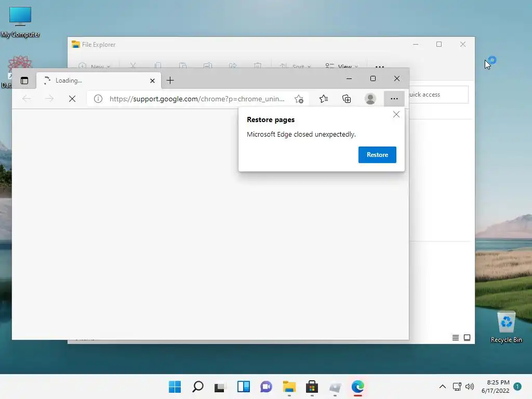Open a new tab in Edge

tap(170, 81)
